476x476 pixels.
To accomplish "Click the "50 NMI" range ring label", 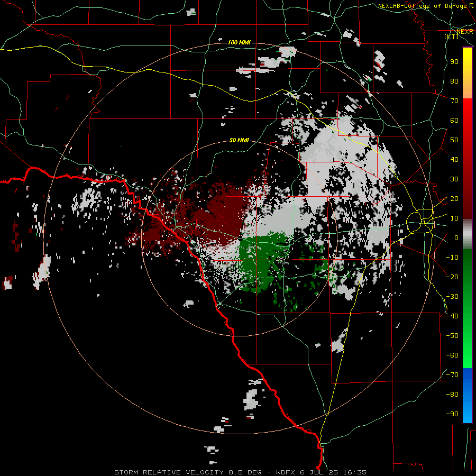I will point(239,140).
